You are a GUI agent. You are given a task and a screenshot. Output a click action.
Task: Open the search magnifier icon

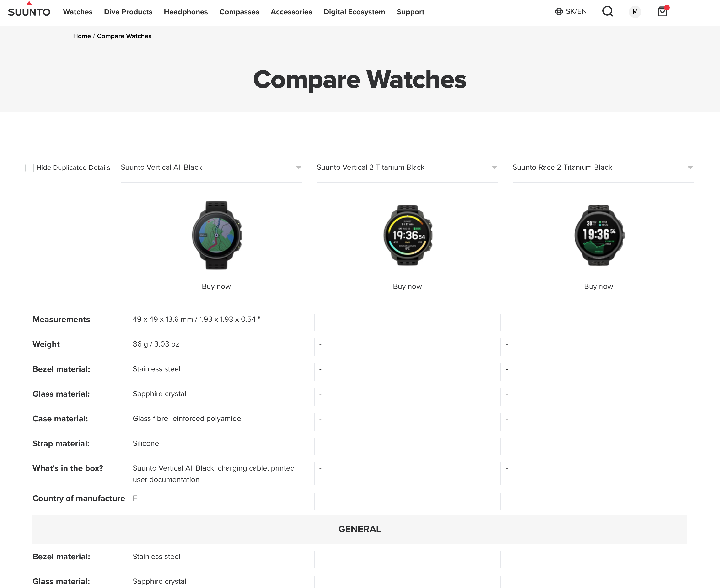[608, 11]
